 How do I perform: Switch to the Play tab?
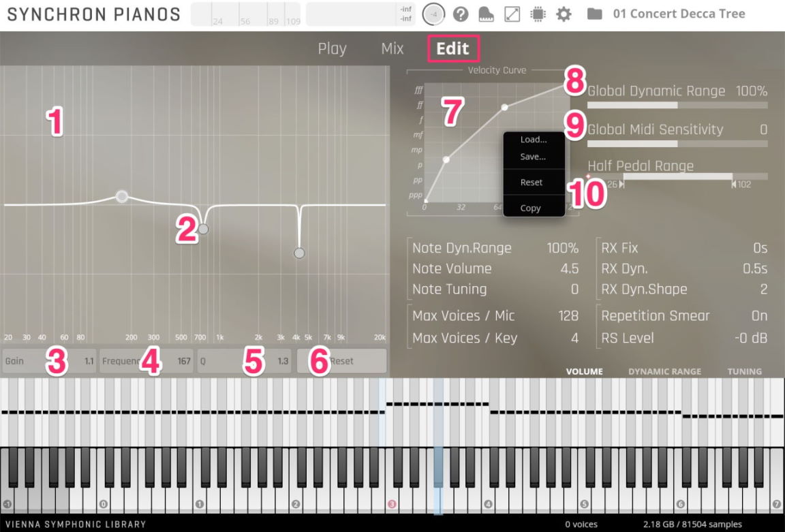(x=332, y=48)
